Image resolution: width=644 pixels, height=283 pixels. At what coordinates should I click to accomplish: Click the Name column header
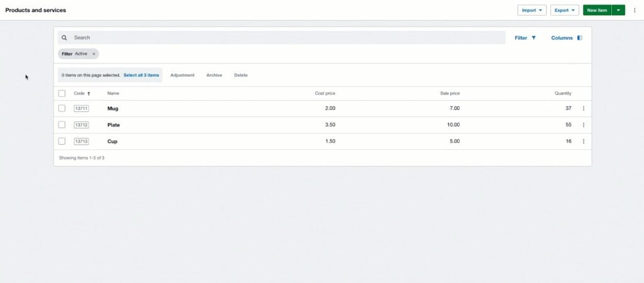[x=113, y=93]
